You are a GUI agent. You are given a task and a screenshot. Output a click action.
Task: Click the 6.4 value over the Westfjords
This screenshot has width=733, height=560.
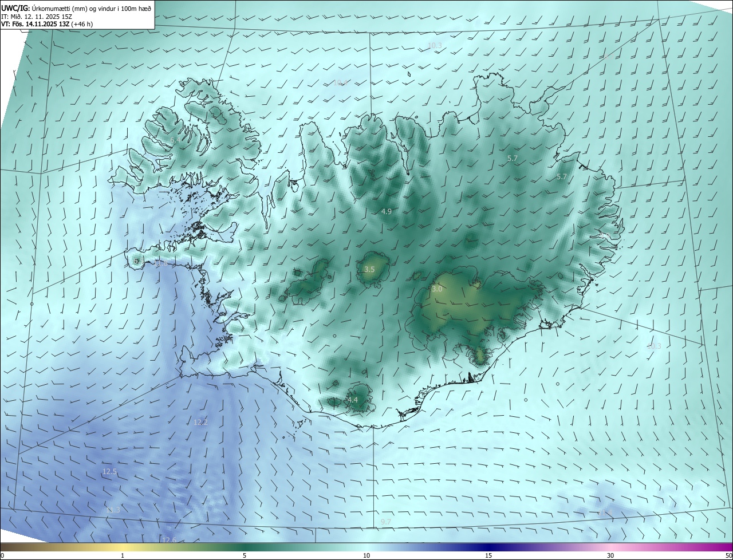pyautogui.click(x=175, y=140)
